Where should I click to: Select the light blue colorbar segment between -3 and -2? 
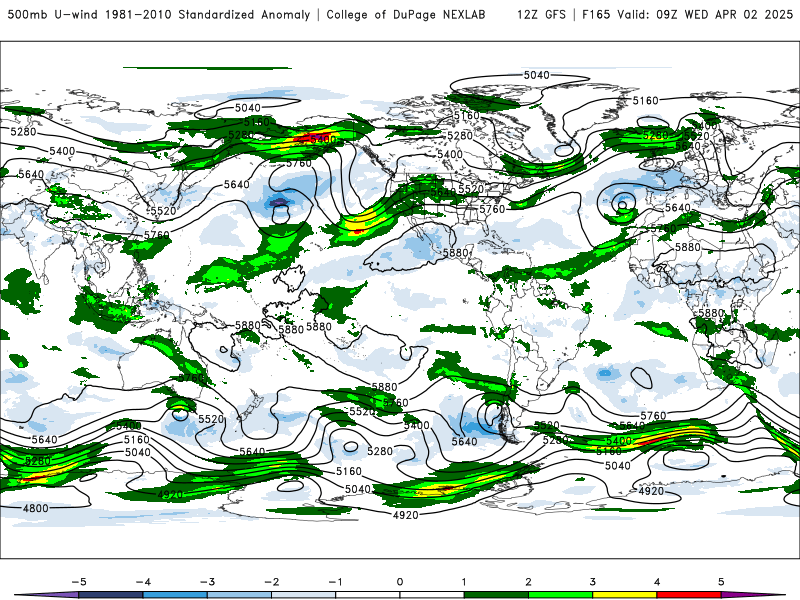239,595
